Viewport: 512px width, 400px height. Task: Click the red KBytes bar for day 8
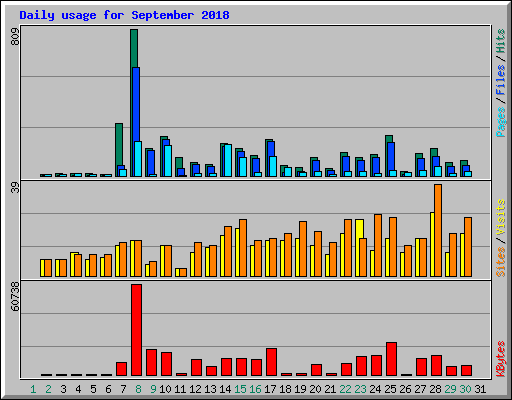click(136, 330)
